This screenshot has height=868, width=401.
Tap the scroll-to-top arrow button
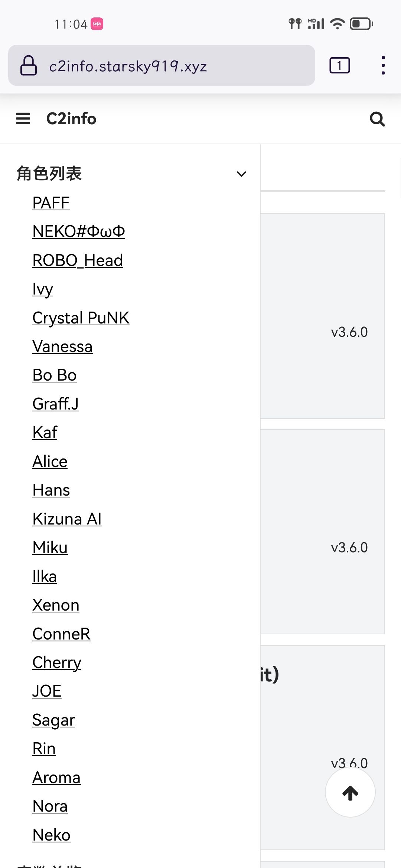[350, 793]
